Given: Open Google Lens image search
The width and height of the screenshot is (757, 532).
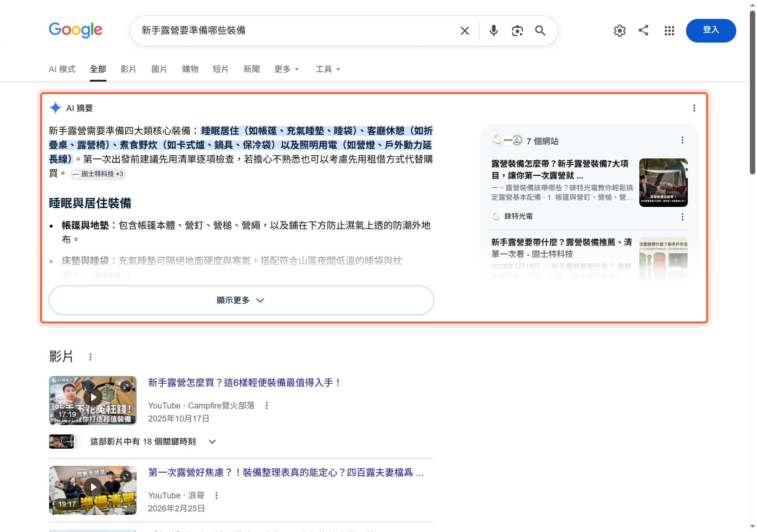Looking at the screenshot, I should pyautogui.click(x=517, y=31).
